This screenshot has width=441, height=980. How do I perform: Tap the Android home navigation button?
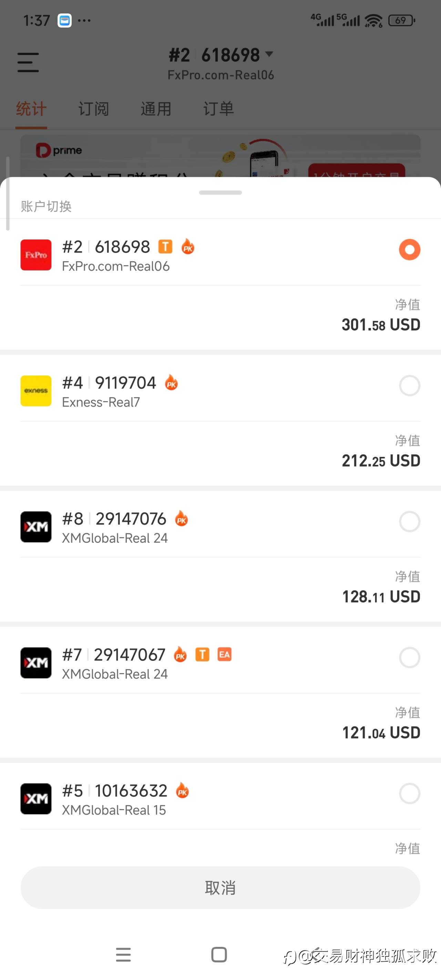[x=219, y=955]
